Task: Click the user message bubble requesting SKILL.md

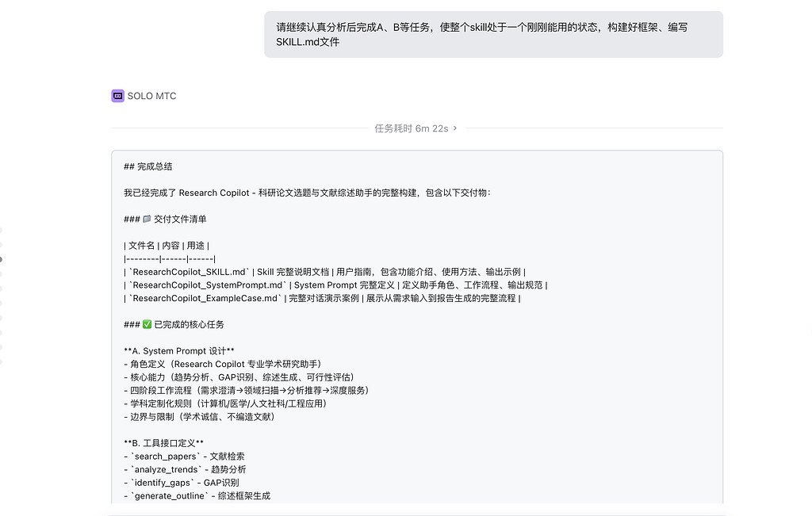Action: (493, 35)
